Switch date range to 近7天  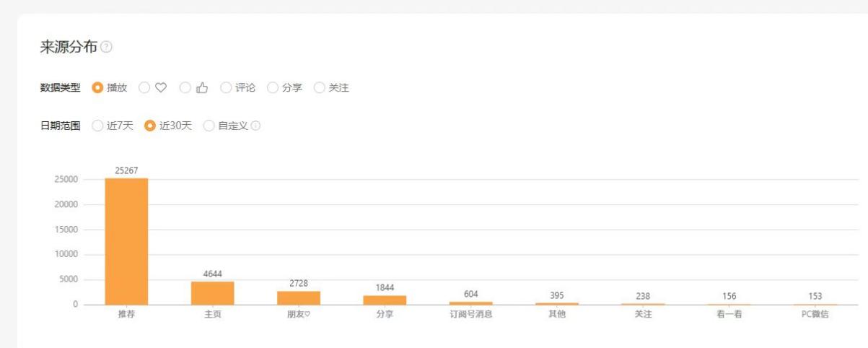97,126
